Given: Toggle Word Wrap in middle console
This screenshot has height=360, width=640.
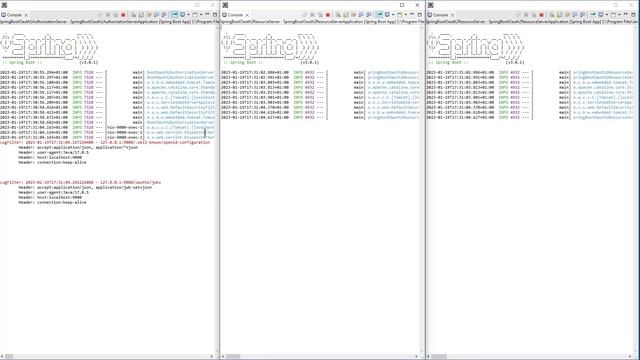Looking at the screenshot, I should tap(354, 15).
